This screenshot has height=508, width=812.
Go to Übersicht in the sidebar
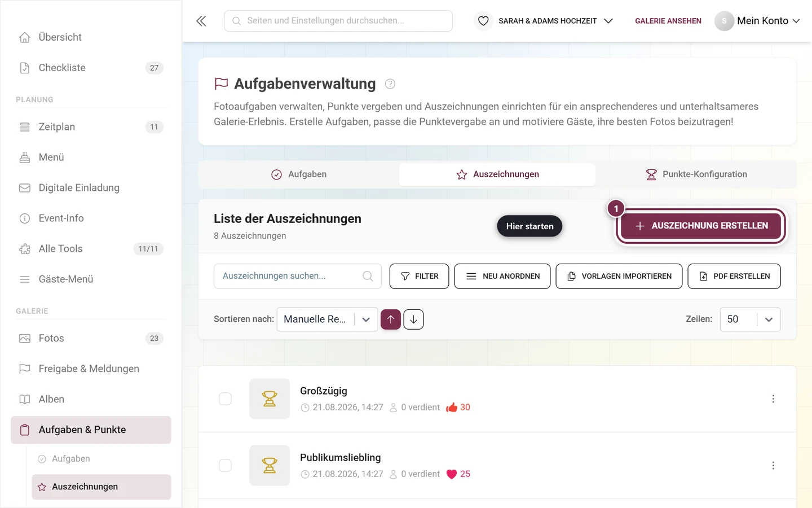pyautogui.click(x=91, y=37)
